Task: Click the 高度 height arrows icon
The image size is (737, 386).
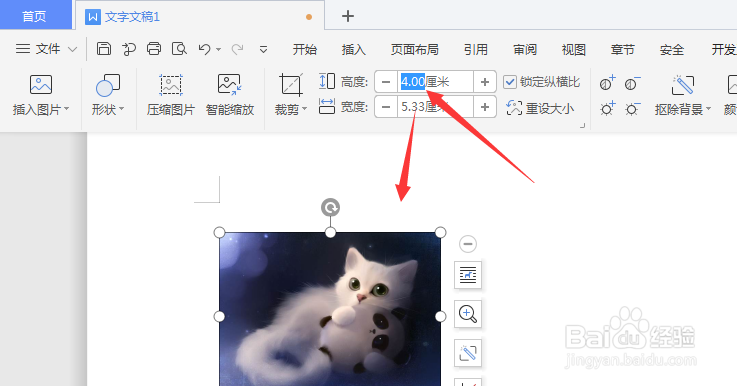Action: pyautogui.click(x=327, y=81)
